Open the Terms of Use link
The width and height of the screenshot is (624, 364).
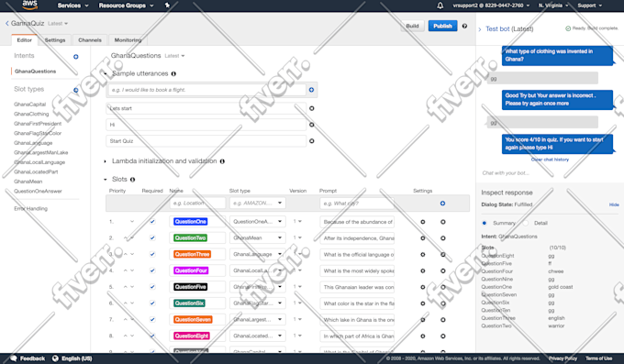598,358
